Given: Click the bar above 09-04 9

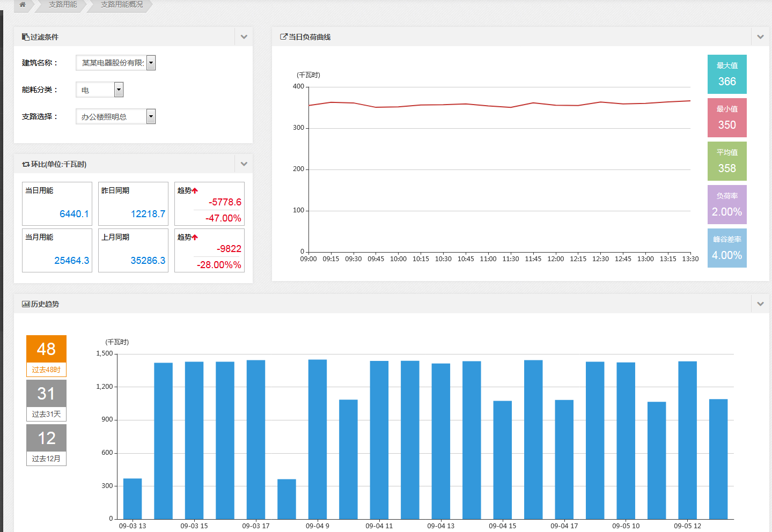Looking at the screenshot, I should click(x=318, y=439).
